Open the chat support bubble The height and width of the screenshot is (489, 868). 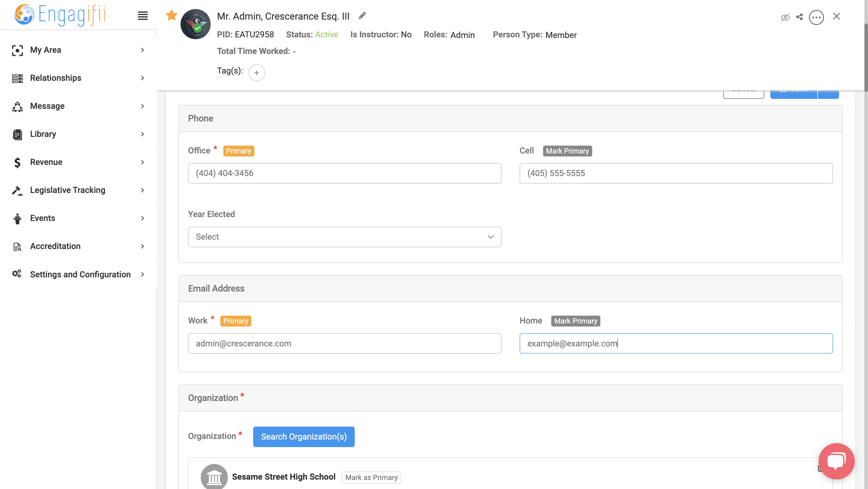point(836,461)
